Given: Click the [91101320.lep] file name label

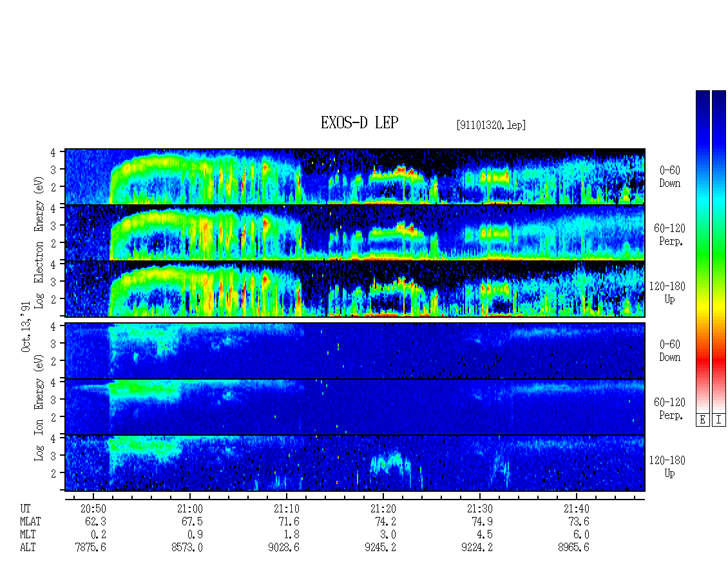Looking at the screenshot, I should click(x=491, y=125).
